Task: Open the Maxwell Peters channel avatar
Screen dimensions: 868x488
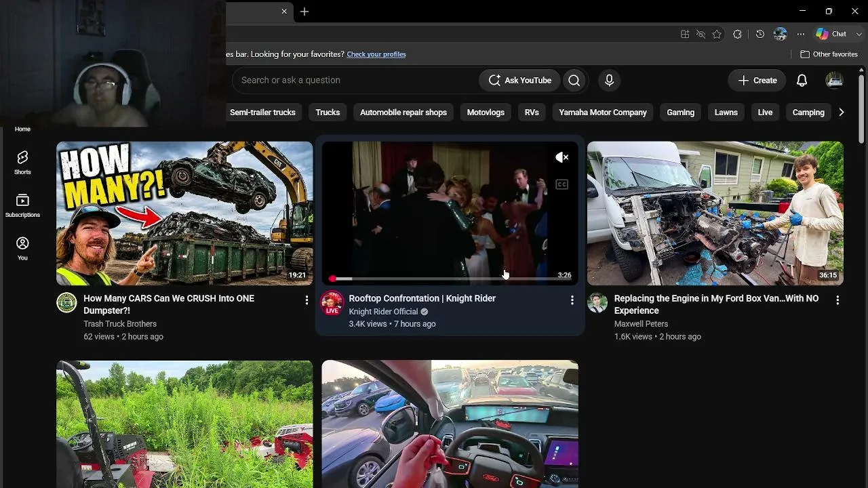Action: coord(597,302)
